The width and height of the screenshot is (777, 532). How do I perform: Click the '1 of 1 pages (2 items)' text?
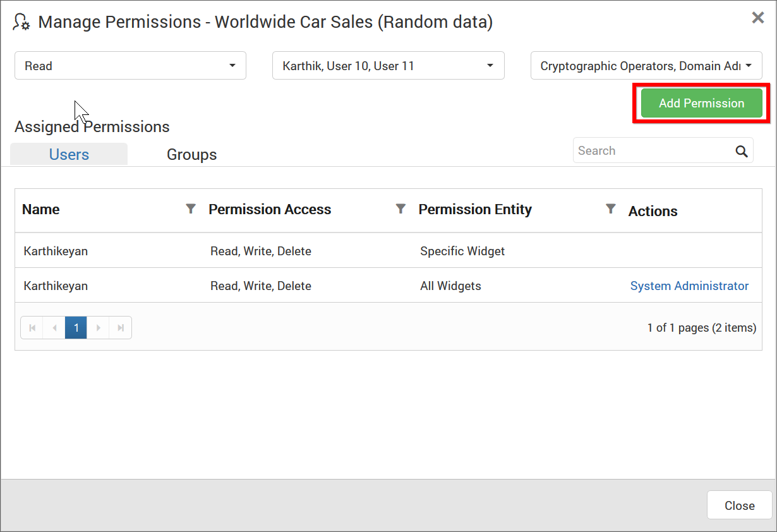pos(702,327)
